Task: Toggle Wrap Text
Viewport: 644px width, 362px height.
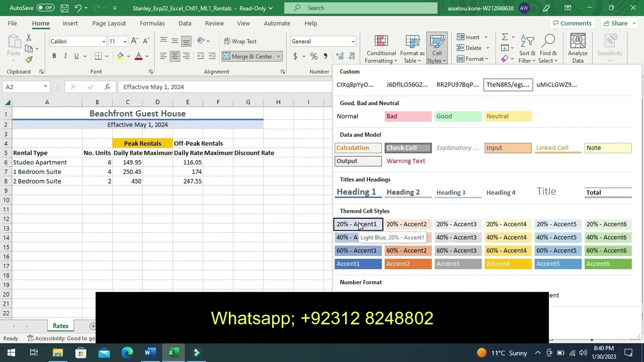Action: pos(239,41)
